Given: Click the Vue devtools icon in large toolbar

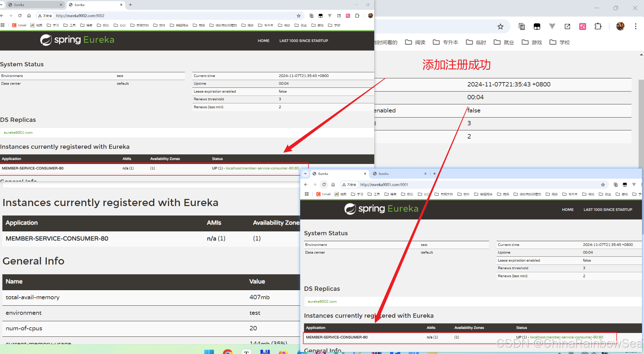Looking at the screenshot, I should click(552, 26).
